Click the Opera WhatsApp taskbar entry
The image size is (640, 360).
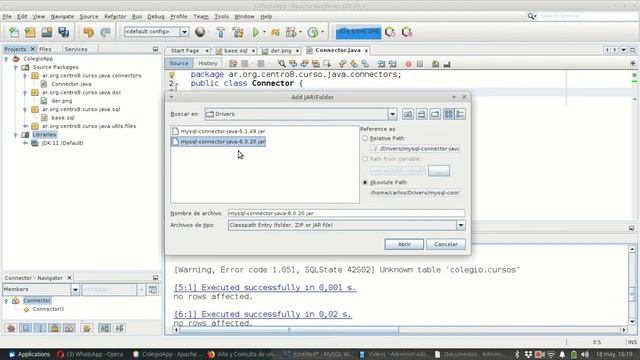click(91, 354)
